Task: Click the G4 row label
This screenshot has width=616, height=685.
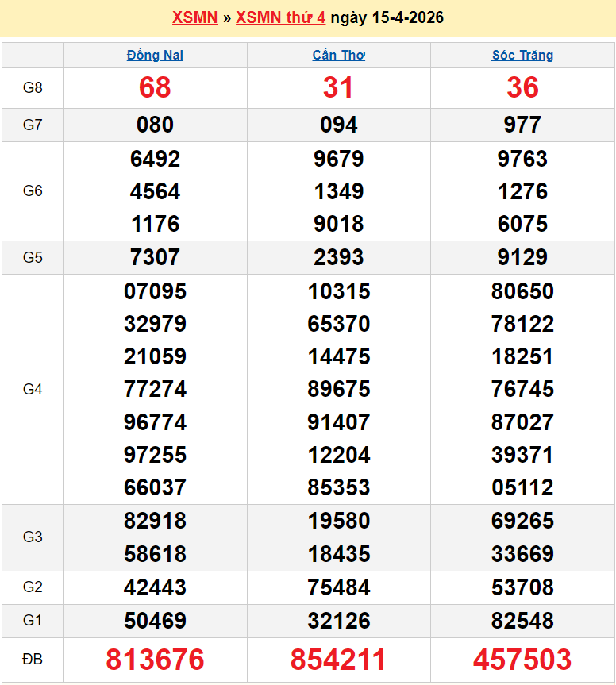Action: coord(33,389)
